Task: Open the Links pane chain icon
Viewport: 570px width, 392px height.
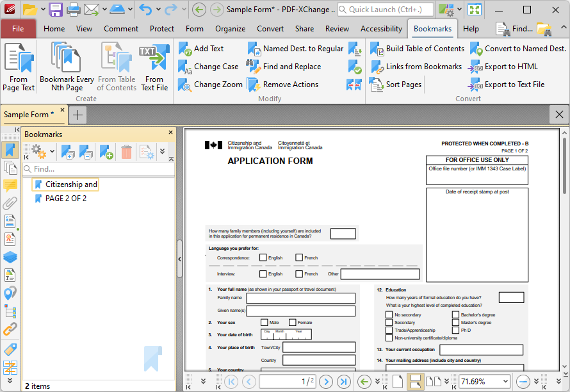Action: [10, 329]
